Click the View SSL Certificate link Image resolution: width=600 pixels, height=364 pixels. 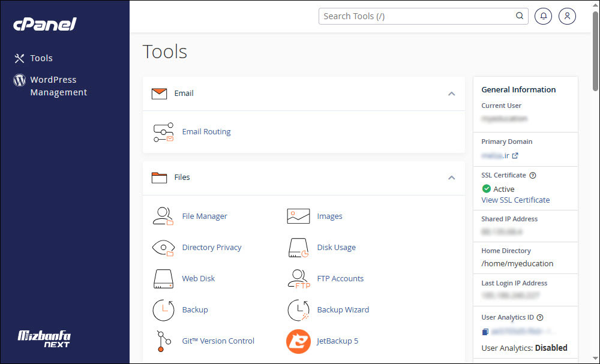click(515, 200)
